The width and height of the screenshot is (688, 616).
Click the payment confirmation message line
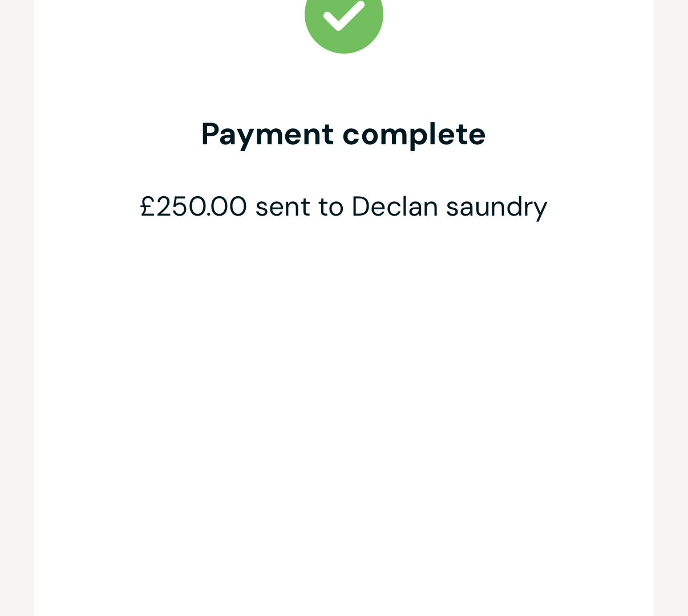(x=344, y=207)
